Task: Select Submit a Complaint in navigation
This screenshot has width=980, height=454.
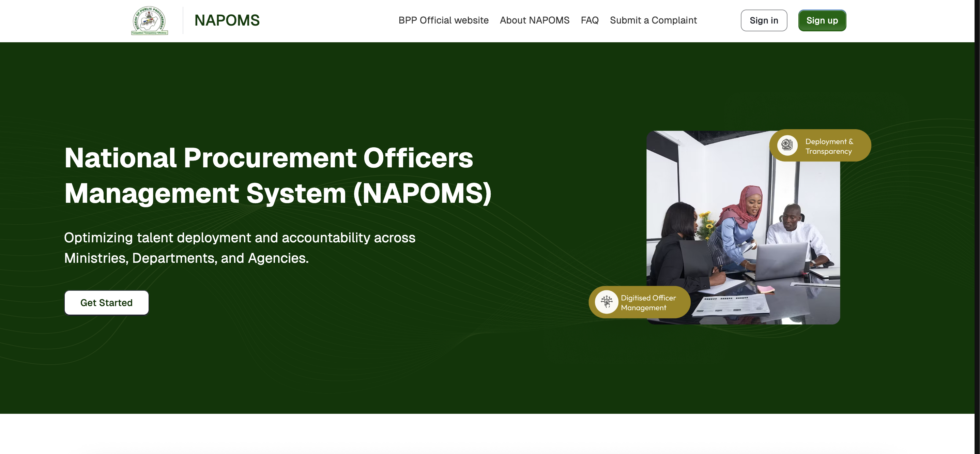Action: [x=653, y=20]
